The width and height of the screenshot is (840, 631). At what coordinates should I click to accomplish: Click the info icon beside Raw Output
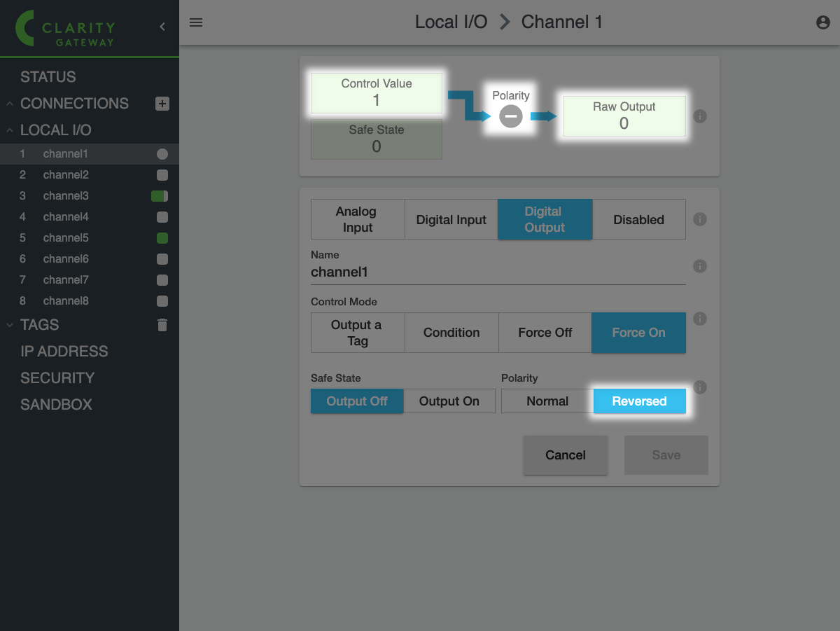click(x=699, y=116)
